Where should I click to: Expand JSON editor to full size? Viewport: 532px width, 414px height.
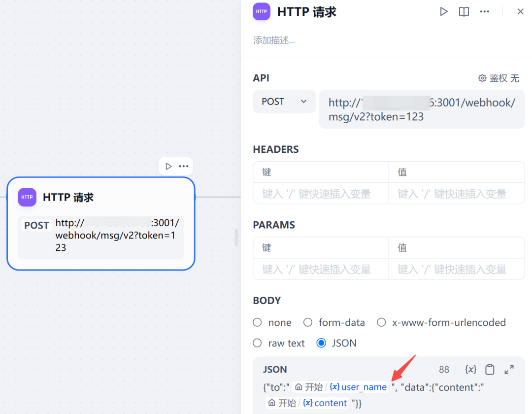[509, 369]
